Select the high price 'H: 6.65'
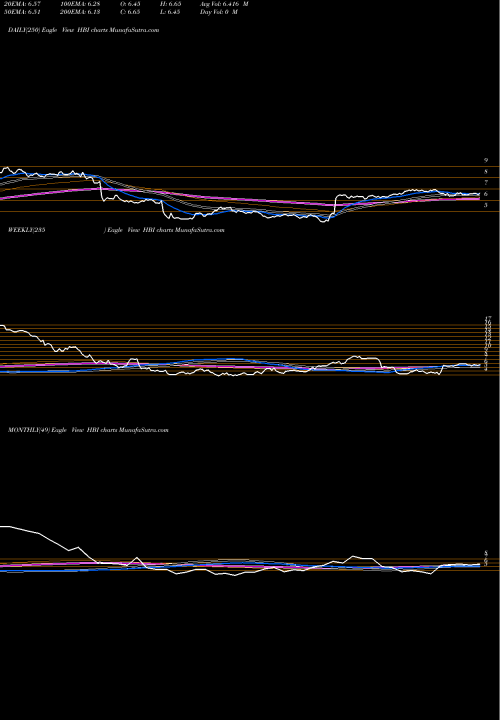 [x=170, y=4]
